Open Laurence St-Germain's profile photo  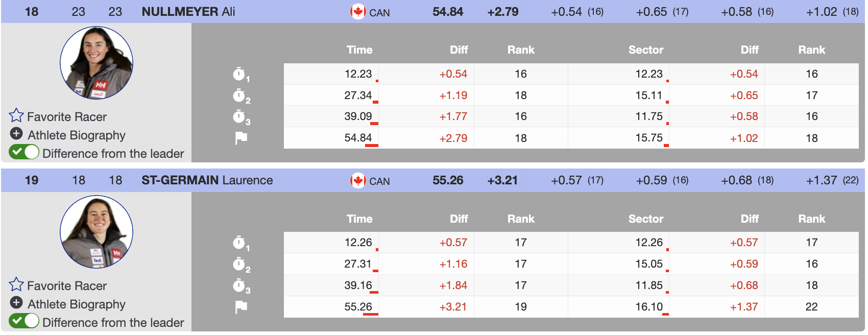(x=97, y=232)
